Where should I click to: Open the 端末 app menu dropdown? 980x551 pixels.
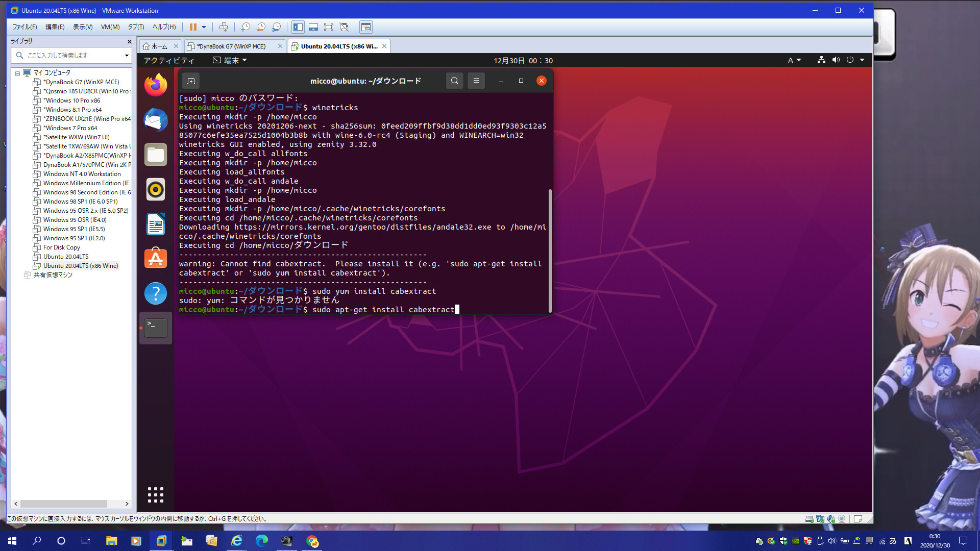[230, 60]
